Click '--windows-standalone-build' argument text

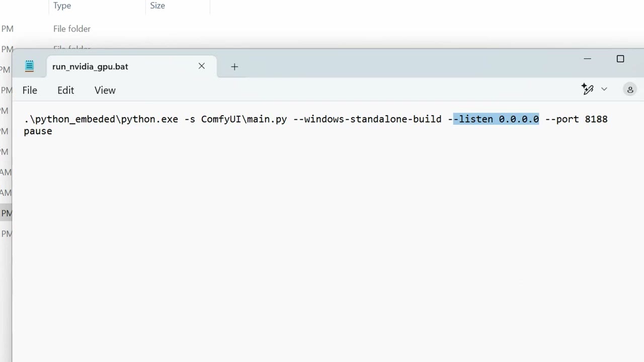(367, 119)
